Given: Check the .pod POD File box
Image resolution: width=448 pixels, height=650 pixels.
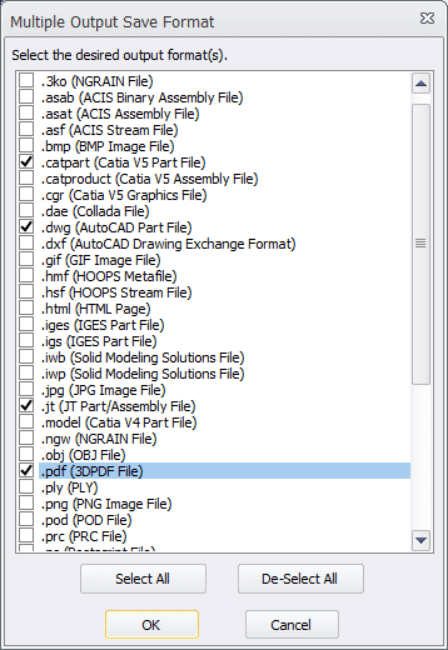Looking at the screenshot, I should [27, 519].
